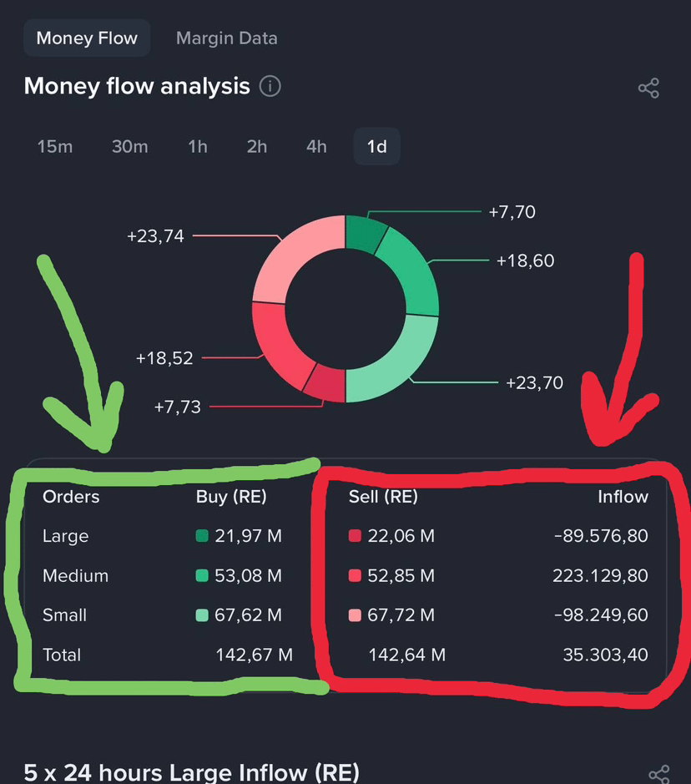Select the 15m time interval
691x784 pixels.
point(55,146)
